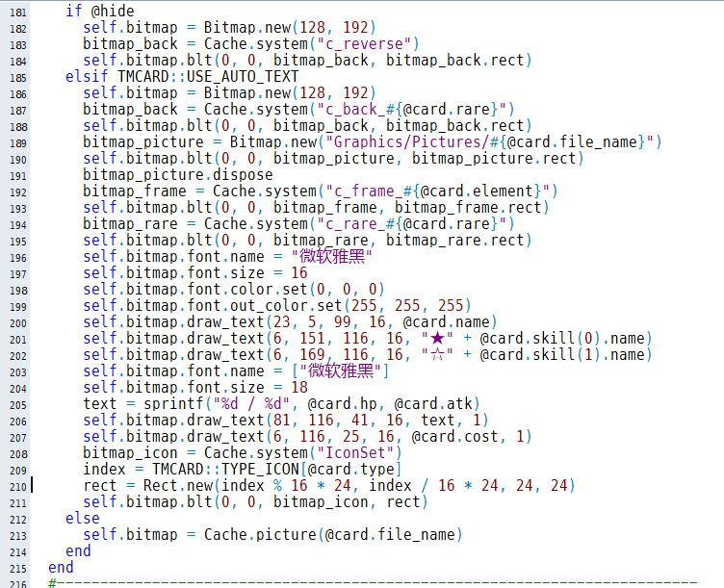Screen dimensions: 724x588
Task: Click the "c_back_#{@card.rare}" string
Action: point(412,110)
